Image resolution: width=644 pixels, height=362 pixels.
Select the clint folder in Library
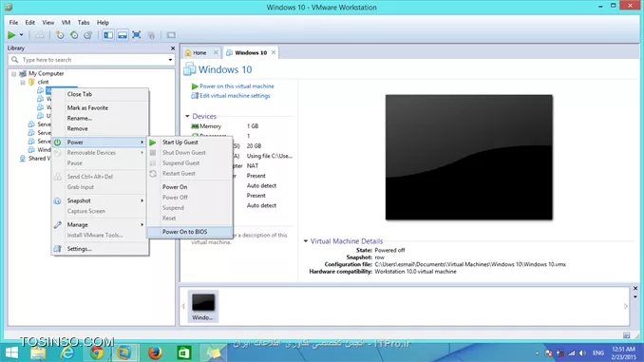(x=43, y=82)
